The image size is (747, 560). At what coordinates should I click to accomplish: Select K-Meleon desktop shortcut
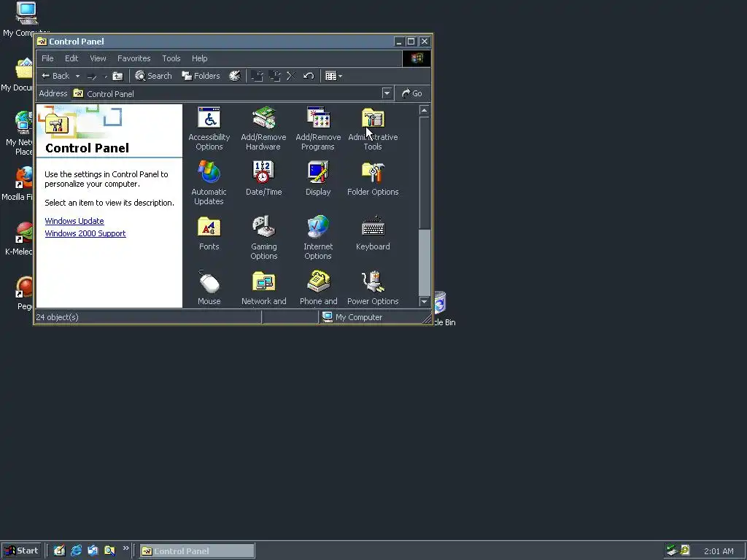click(19, 238)
